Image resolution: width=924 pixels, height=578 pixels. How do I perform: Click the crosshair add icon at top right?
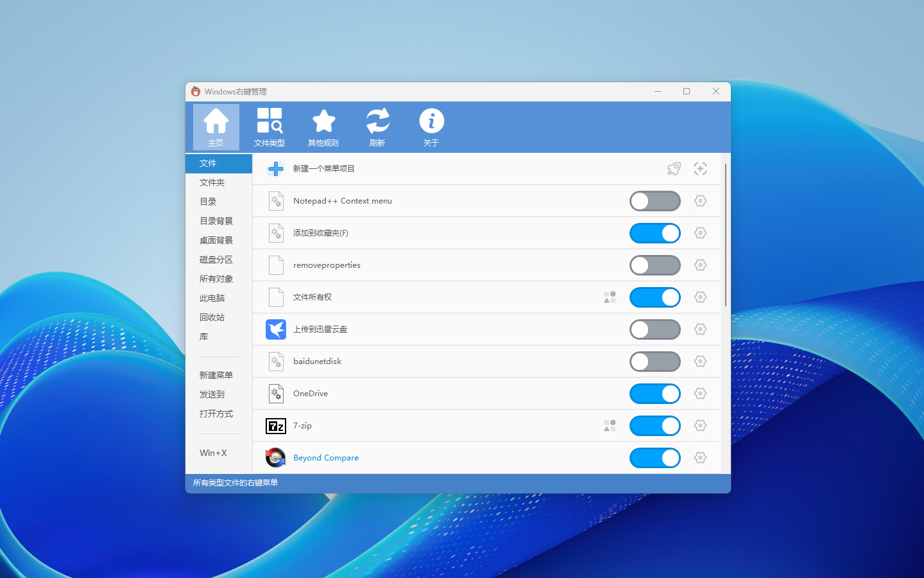click(x=700, y=169)
